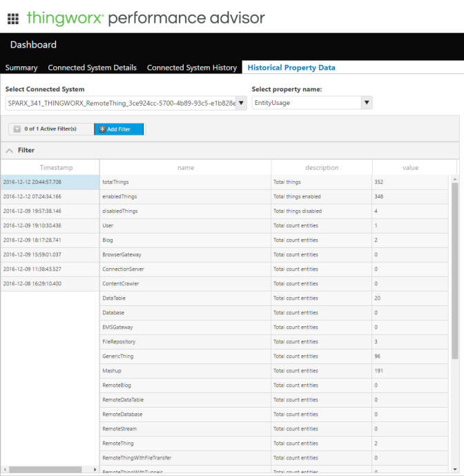This screenshot has width=464, height=476.
Task: Open the Select property name dropdown arrow
Action: click(367, 103)
